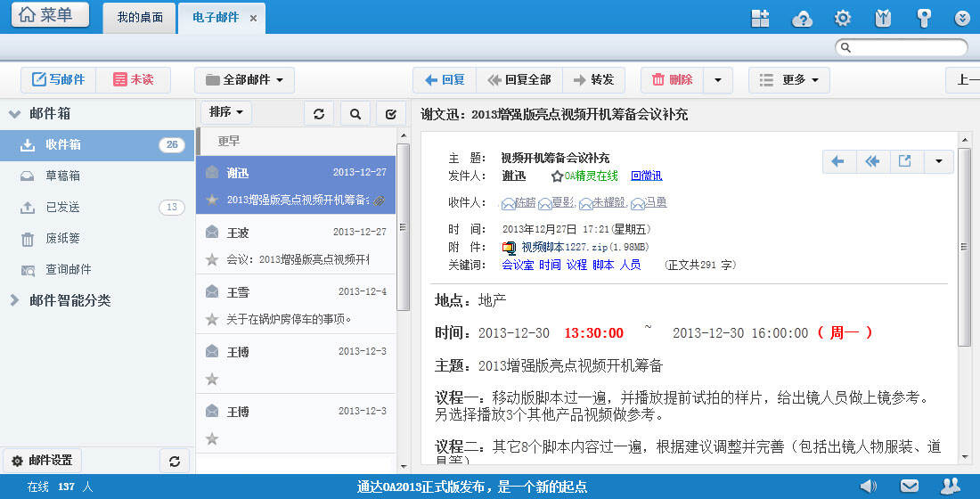Click the sound speaker icon in status bar
The height and width of the screenshot is (499, 980).
pos(868,486)
